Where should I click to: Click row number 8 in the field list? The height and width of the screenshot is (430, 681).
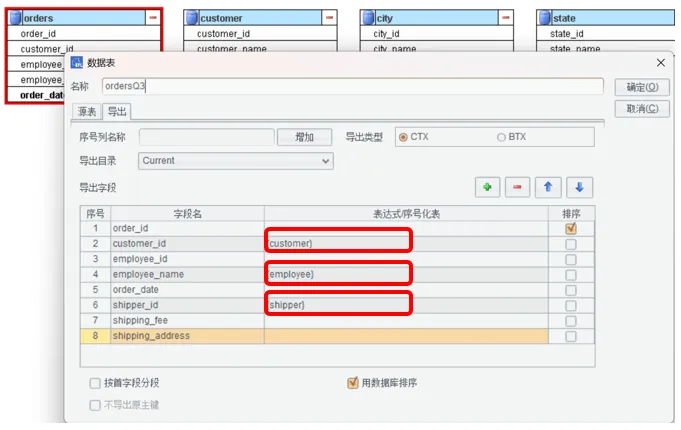tap(95, 336)
